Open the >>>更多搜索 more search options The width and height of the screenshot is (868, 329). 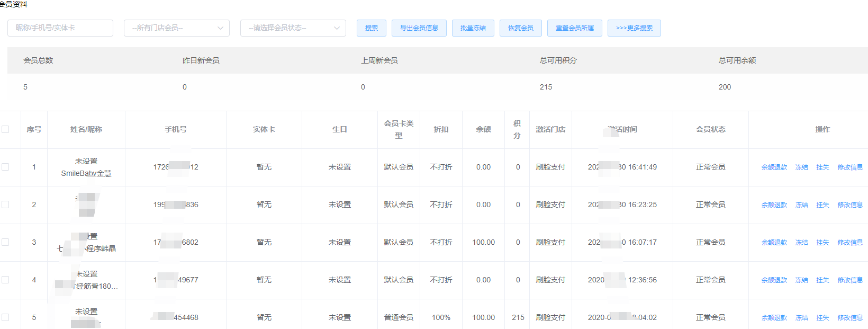pos(634,28)
